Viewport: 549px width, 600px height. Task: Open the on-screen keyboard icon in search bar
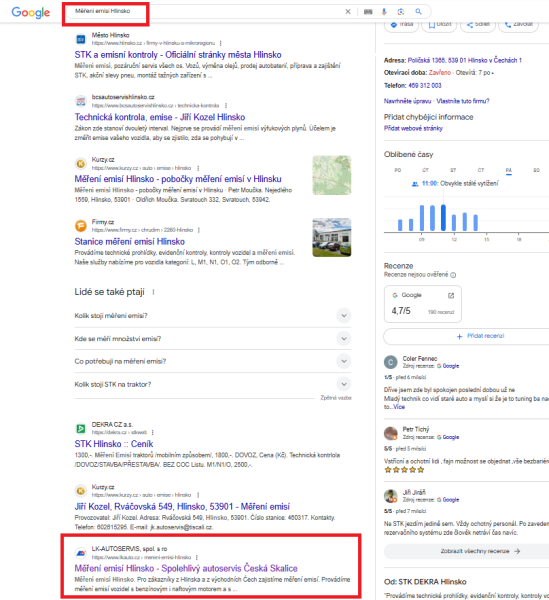tap(368, 12)
